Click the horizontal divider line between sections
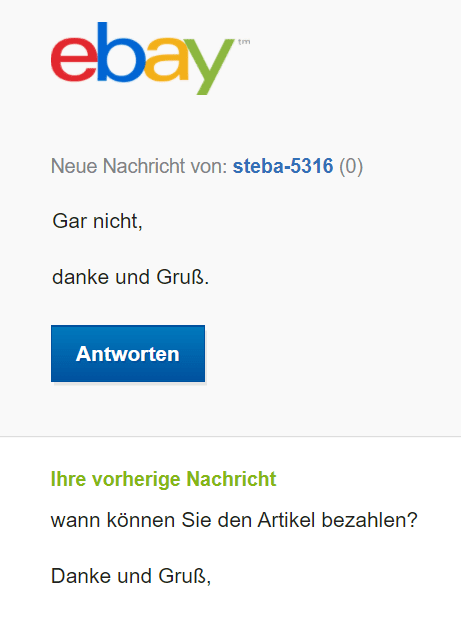Image resolution: width=461 pixels, height=626 pixels. [230, 436]
